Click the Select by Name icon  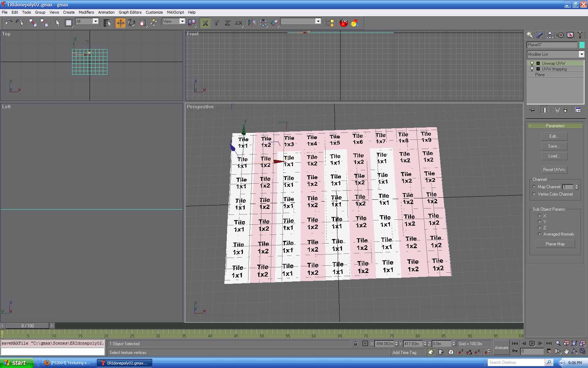click(x=107, y=23)
